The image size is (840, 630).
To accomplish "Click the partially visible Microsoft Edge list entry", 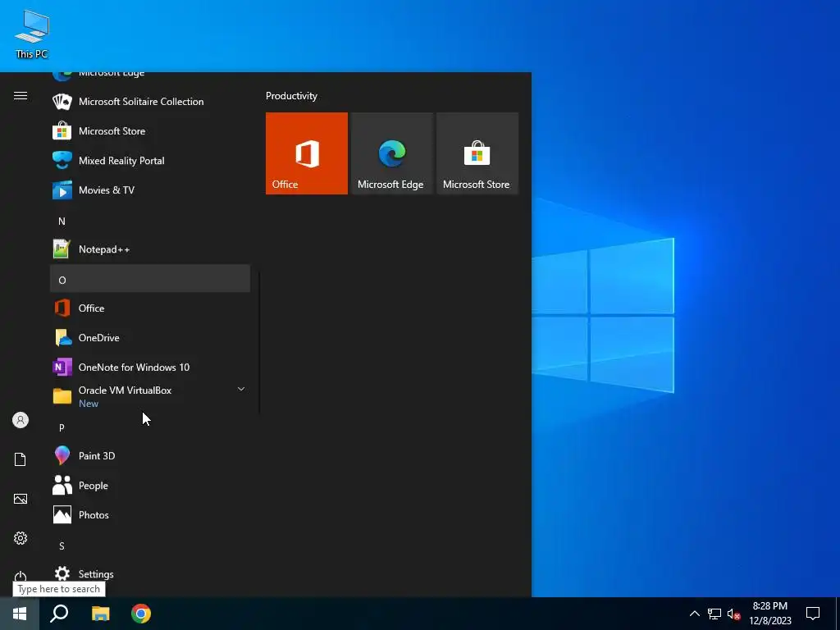I will pos(150,76).
